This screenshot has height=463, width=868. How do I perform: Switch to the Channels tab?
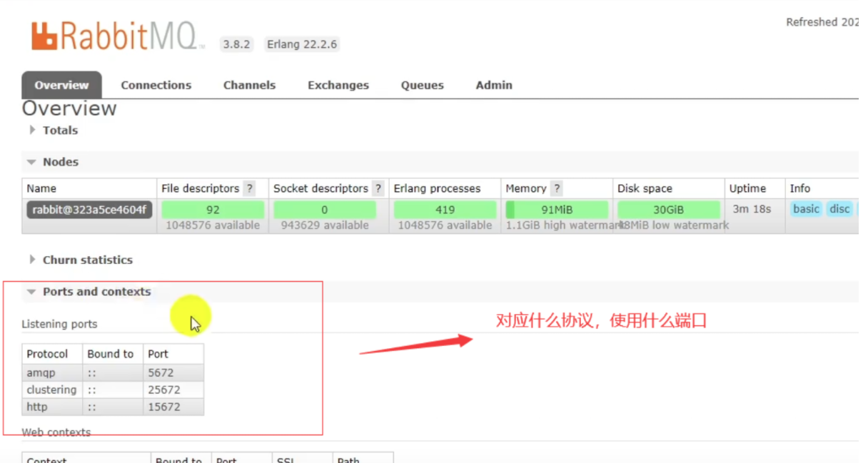click(x=249, y=85)
